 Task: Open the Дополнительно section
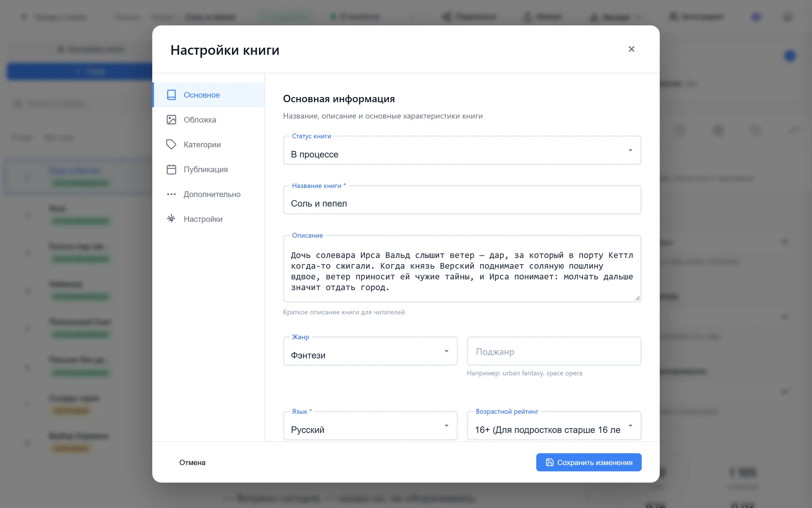coord(209,194)
